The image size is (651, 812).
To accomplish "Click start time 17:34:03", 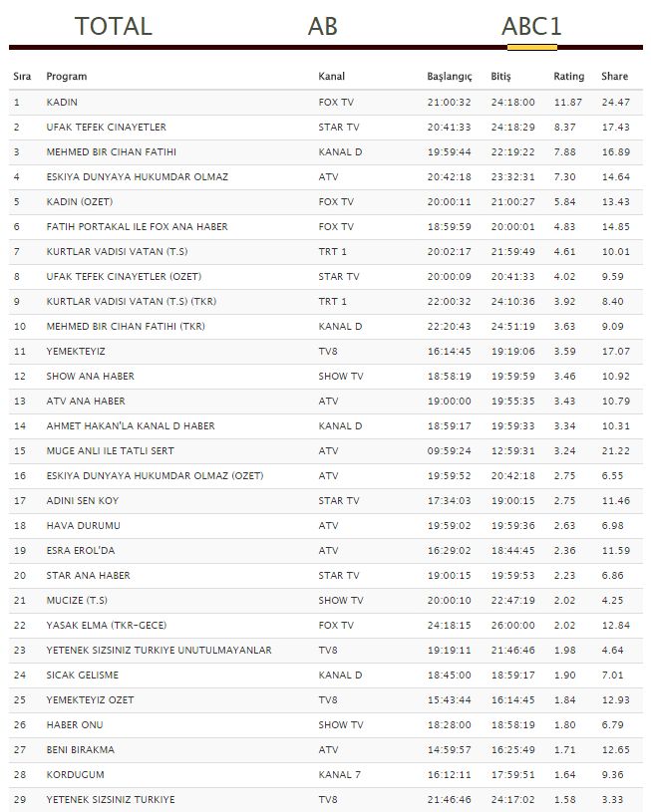I will coord(450,500).
